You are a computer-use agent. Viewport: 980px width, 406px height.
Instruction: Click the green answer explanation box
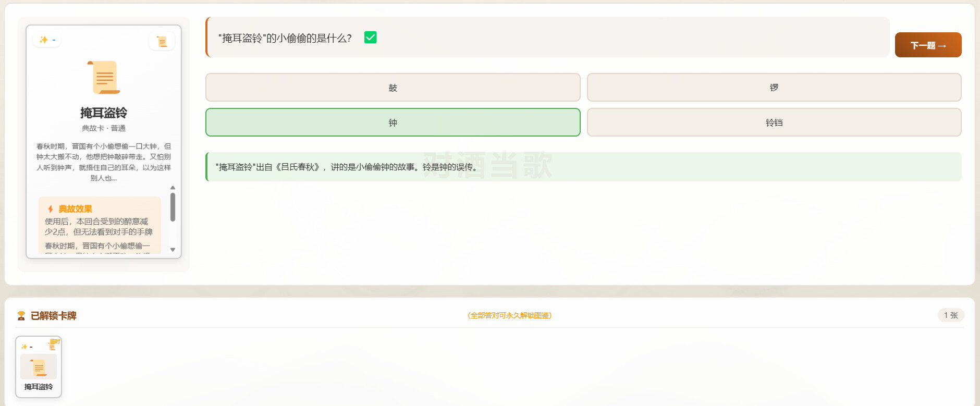583,167
